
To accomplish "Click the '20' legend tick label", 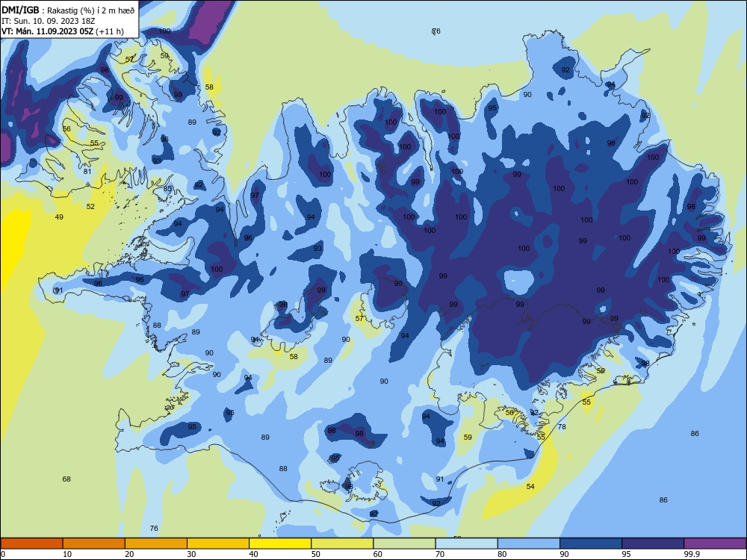I will click(129, 554).
